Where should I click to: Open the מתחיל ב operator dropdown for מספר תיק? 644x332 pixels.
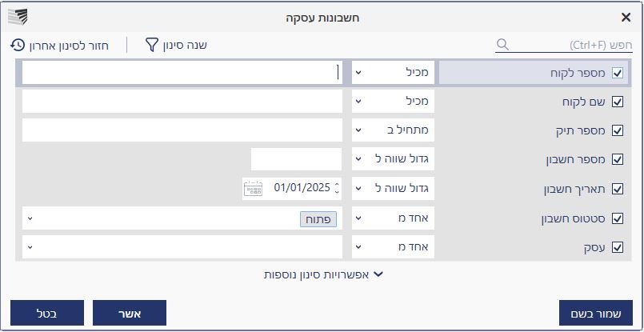(393, 130)
